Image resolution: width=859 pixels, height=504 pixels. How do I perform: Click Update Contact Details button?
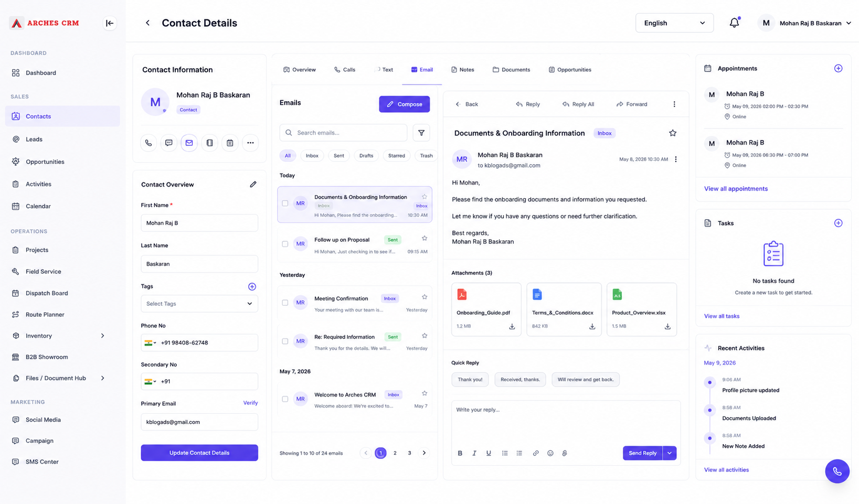[x=199, y=453]
